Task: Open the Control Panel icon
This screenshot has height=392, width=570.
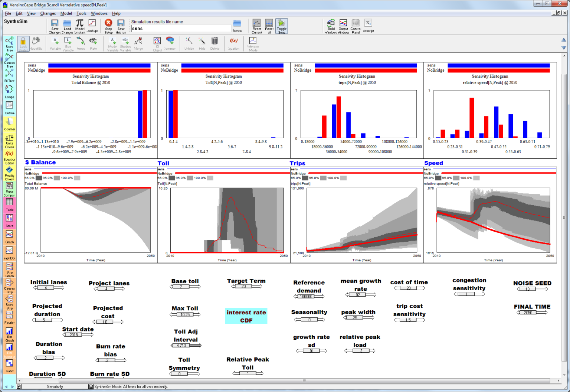Action: click(356, 26)
